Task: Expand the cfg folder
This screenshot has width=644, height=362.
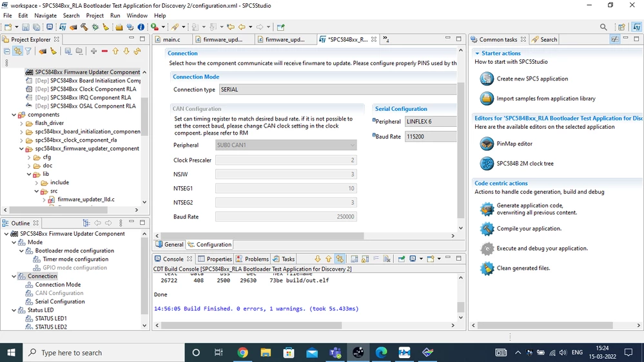Action: pyautogui.click(x=29, y=157)
